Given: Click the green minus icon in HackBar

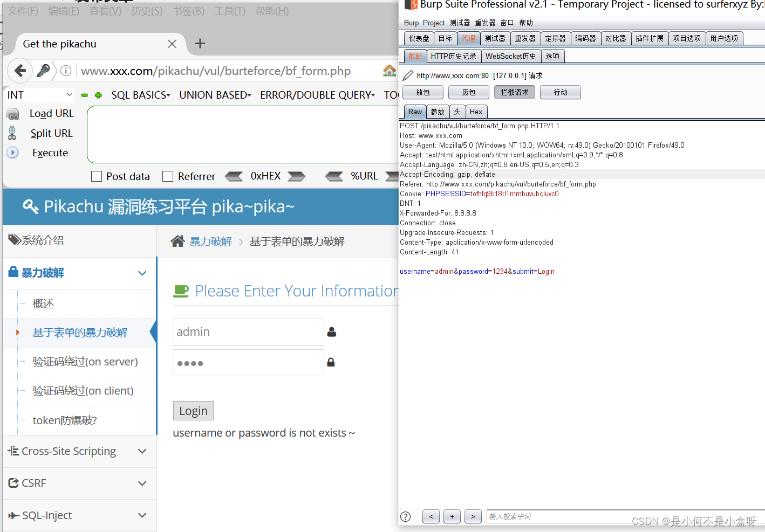Looking at the screenshot, I should (85, 95).
